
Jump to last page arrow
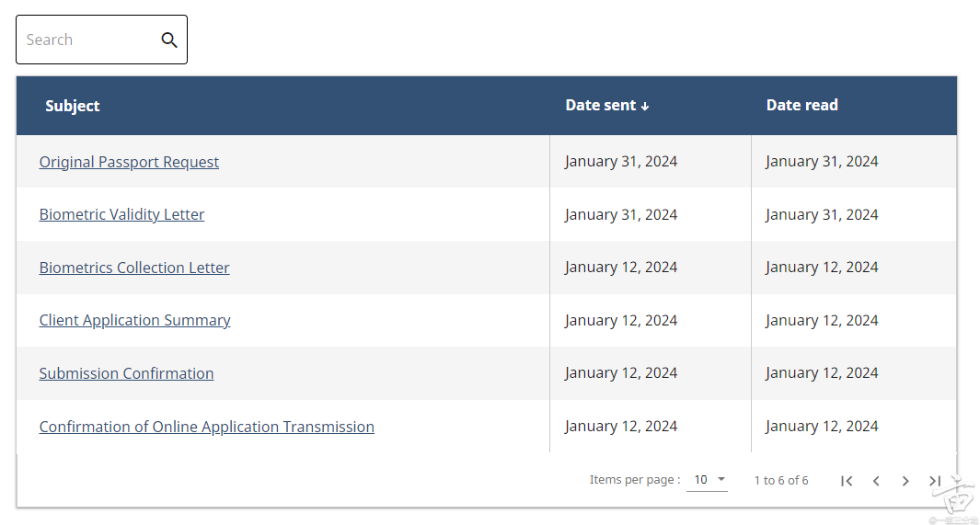click(x=934, y=481)
